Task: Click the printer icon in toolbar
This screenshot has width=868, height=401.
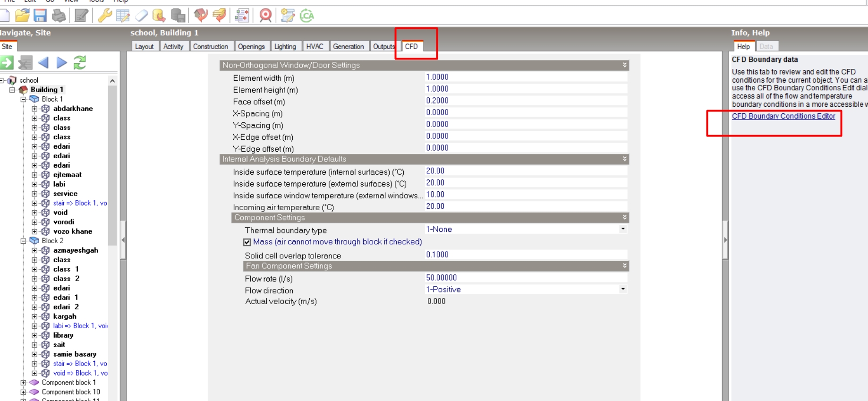Action: [x=59, y=16]
